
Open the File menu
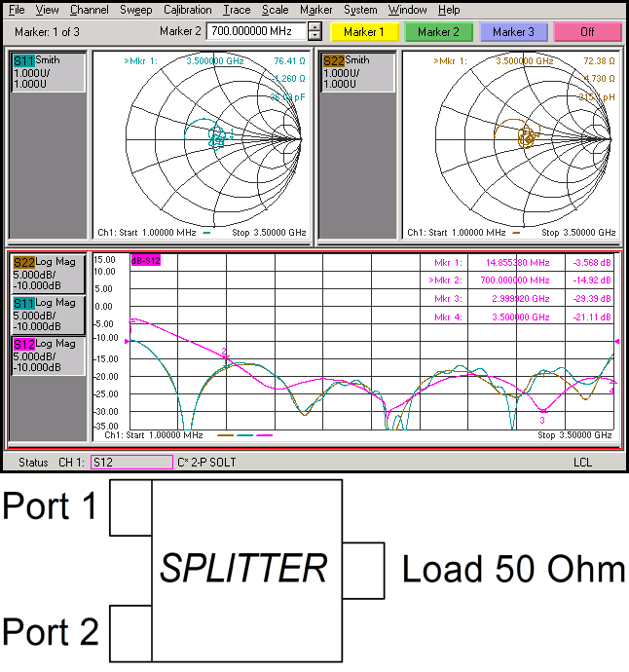pos(17,10)
